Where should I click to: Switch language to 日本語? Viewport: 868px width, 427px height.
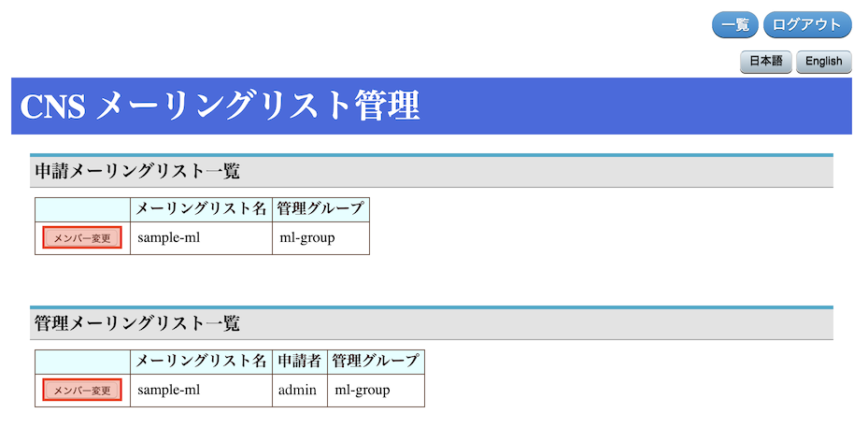tap(766, 62)
